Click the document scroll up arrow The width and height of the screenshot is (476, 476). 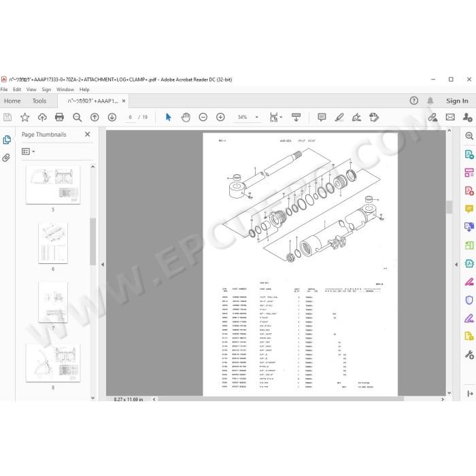point(449,131)
